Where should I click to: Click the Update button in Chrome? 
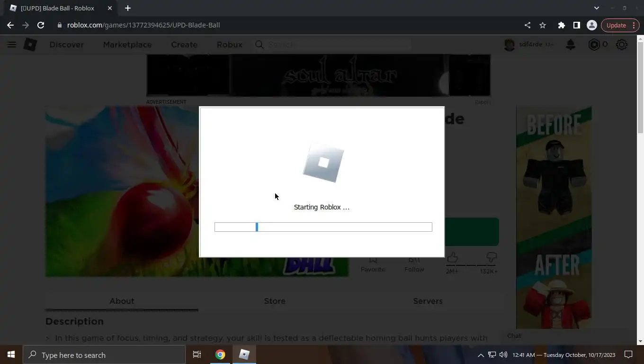point(616,25)
